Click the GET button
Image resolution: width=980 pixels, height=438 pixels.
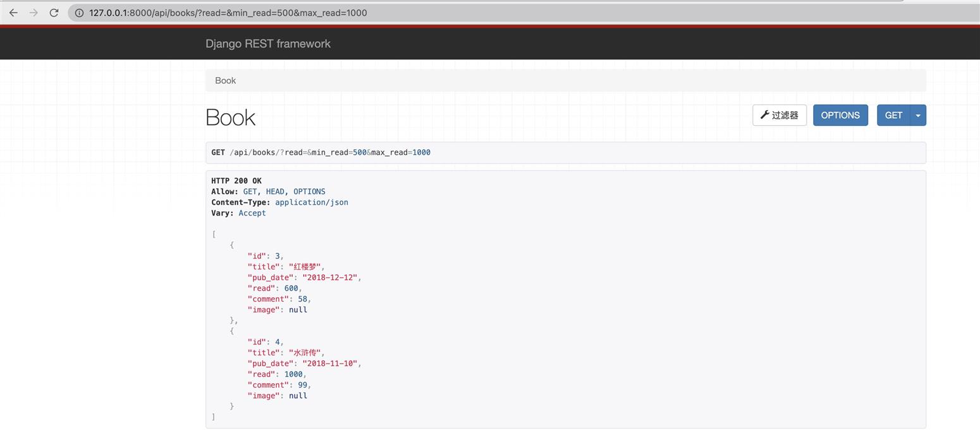click(x=893, y=115)
